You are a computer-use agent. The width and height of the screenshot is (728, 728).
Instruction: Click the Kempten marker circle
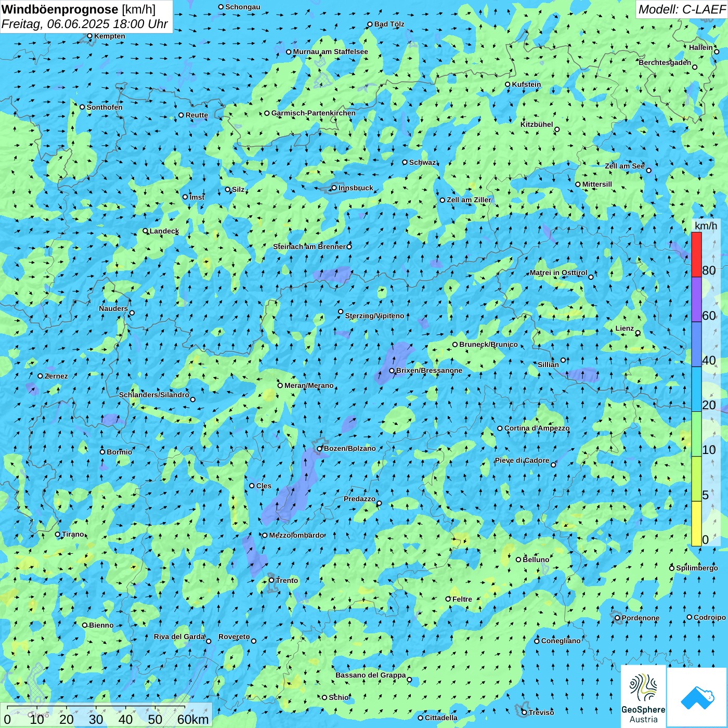pos(89,36)
